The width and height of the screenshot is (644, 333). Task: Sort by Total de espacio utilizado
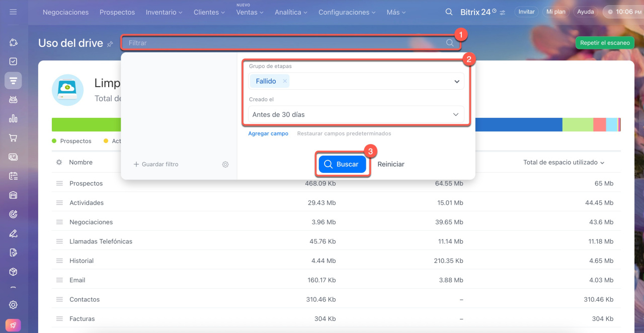click(563, 162)
